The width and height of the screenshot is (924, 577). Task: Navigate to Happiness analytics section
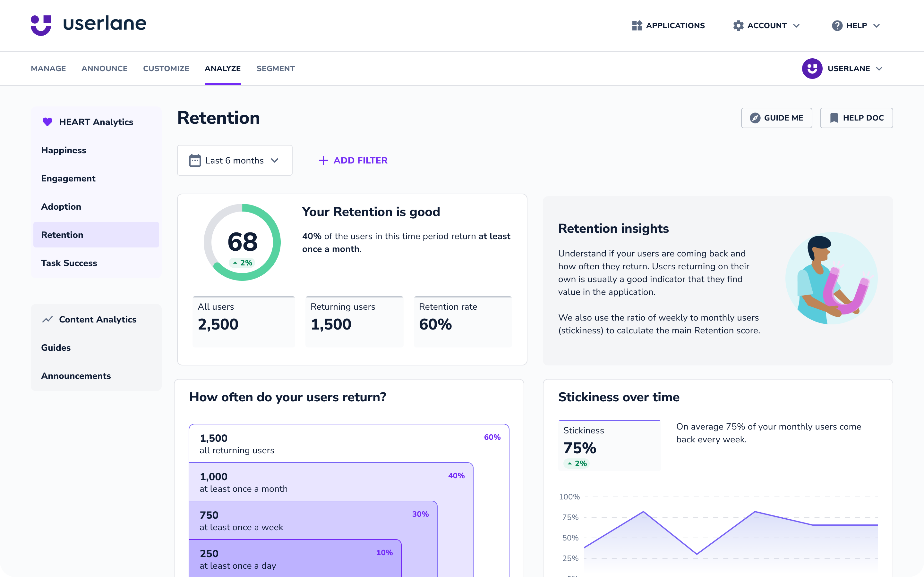tap(64, 150)
